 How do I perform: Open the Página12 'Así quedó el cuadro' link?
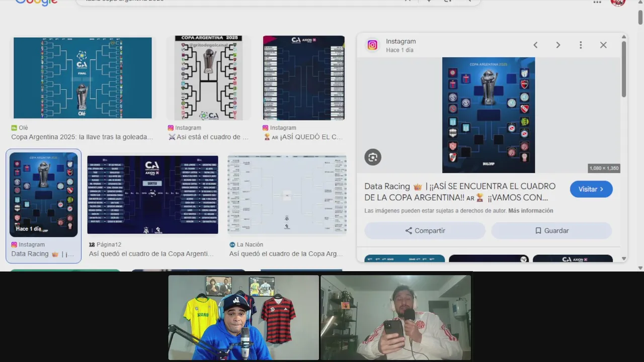tap(151, 254)
